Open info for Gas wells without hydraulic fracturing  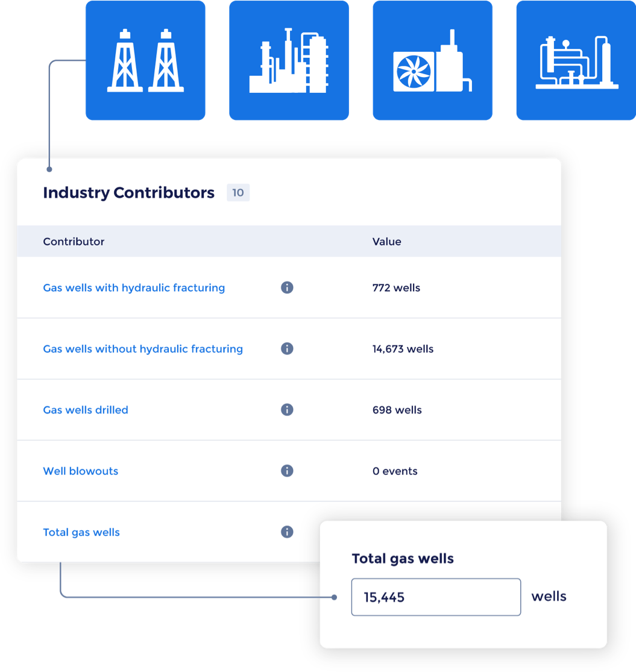pos(287,348)
